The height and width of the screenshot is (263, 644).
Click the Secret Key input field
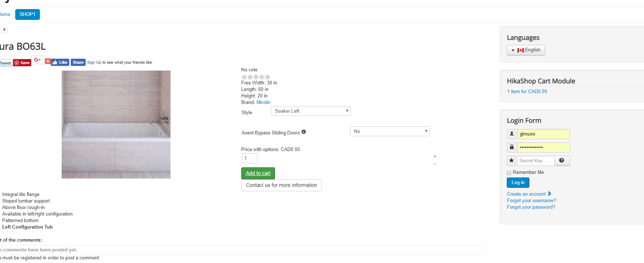[x=536, y=160]
